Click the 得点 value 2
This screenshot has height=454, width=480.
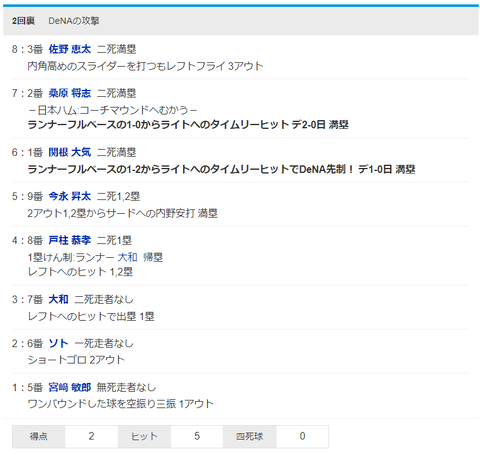[x=91, y=436]
